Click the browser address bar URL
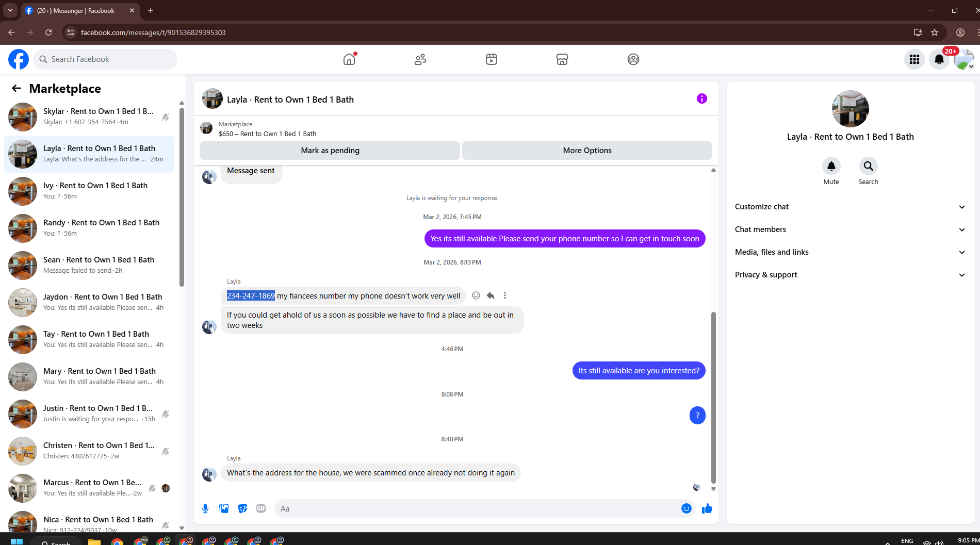Image resolution: width=980 pixels, height=545 pixels. tap(153, 32)
